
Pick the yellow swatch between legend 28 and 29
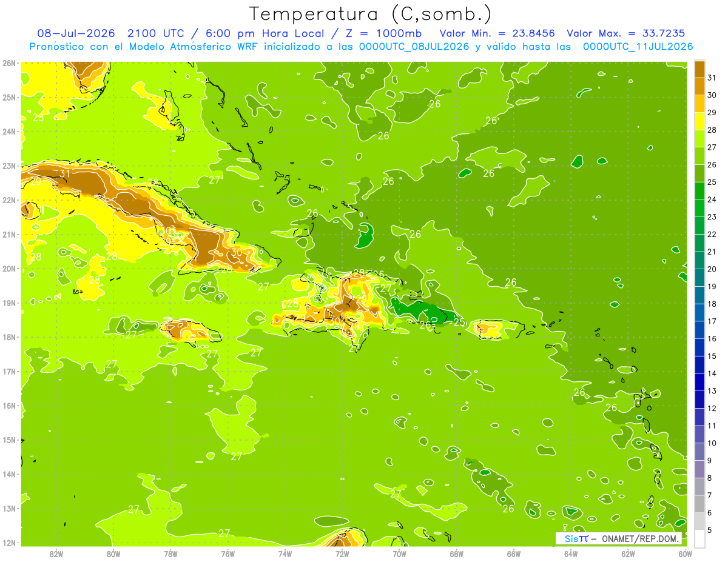700,121
